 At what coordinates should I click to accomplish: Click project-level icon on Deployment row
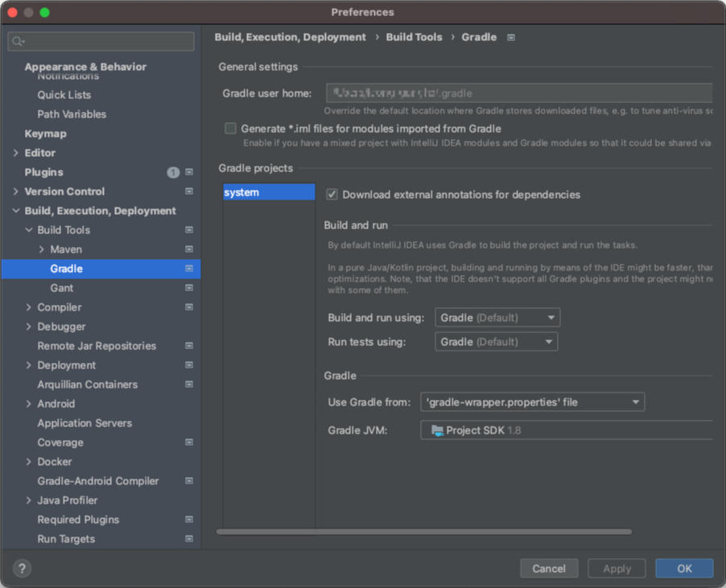tap(189, 365)
